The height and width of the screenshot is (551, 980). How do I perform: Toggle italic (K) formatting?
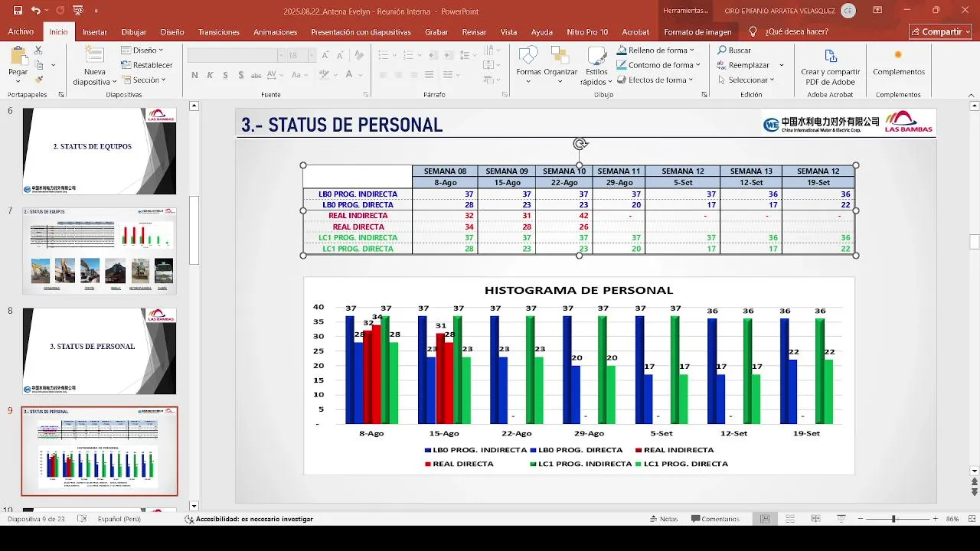point(211,75)
